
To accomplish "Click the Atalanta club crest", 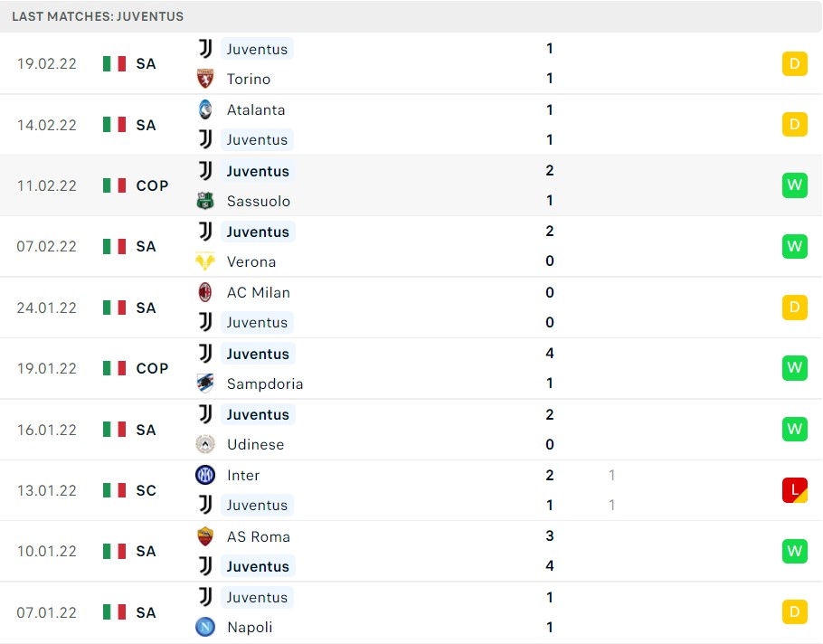I will 204,109.
